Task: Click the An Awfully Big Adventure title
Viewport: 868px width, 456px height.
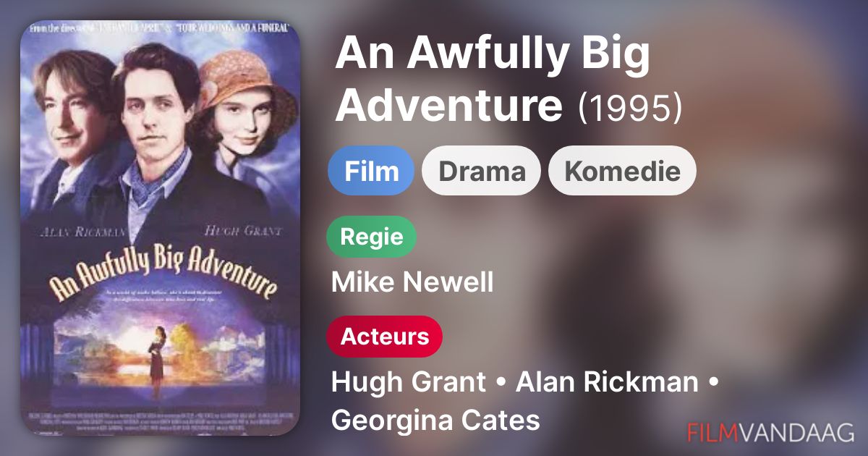Action: [x=492, y=80]
